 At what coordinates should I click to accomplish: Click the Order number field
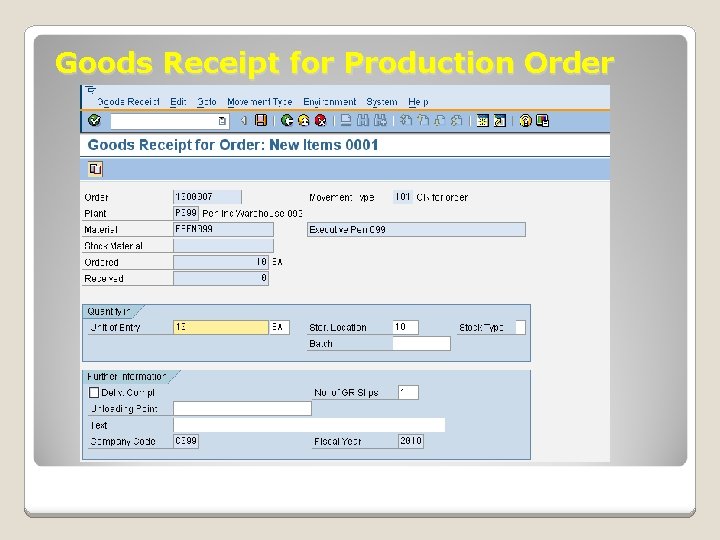pos(207,197)
